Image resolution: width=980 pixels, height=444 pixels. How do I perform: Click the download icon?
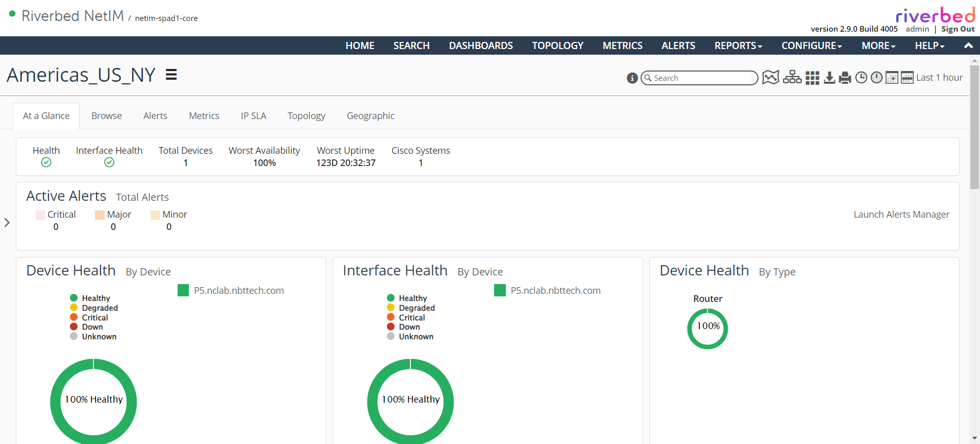pos(829,78)
